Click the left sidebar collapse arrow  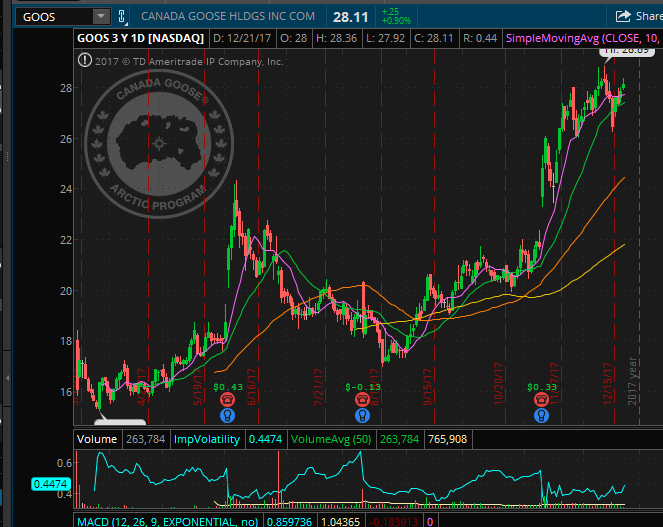(7, 378)
